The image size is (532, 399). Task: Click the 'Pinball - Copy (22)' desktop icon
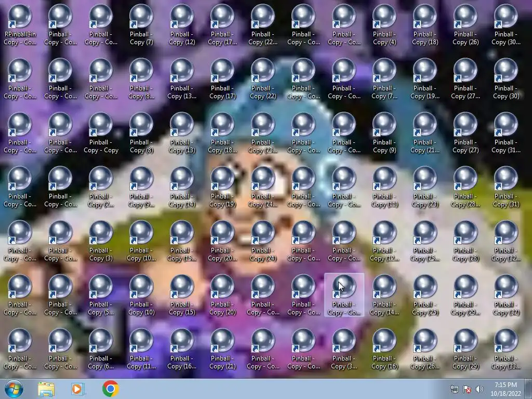pos(263,79)
